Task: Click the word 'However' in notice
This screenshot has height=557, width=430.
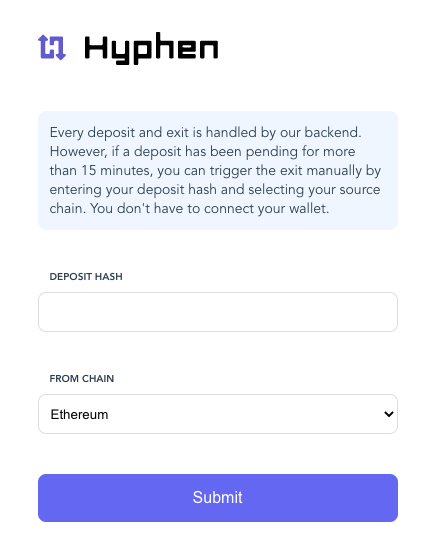Action: pyautogui.click(x=78, y=152)
